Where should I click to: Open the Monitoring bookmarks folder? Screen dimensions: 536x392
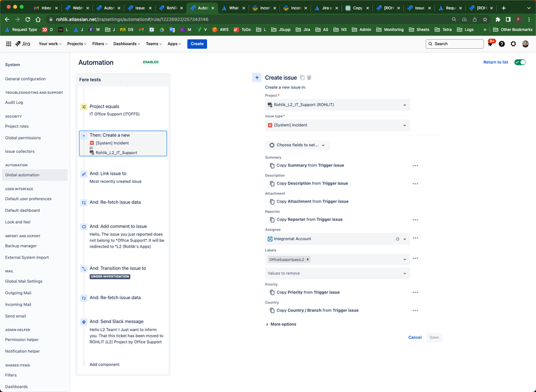(390, 29)
